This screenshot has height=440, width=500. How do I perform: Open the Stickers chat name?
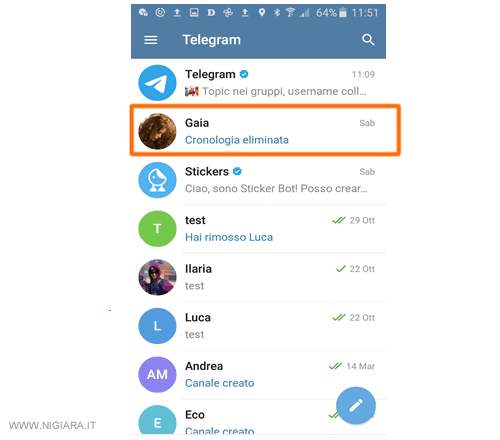point(207,171)
